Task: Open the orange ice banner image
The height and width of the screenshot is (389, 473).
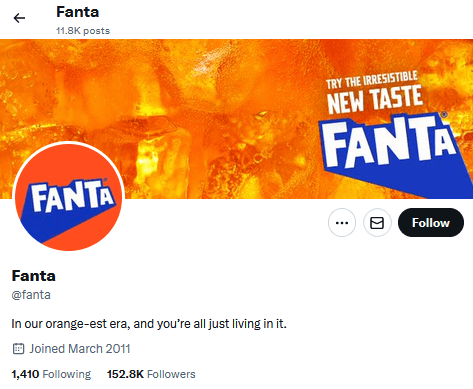Action: [x=236, y=119]
